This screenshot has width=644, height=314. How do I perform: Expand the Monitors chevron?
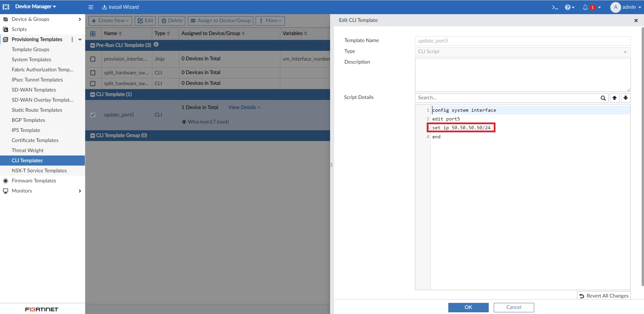coord(80,191)
